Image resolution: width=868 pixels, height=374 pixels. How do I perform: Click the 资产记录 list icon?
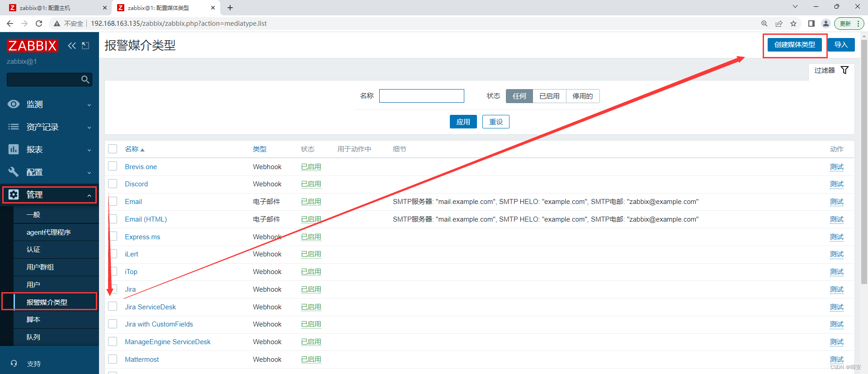(x=14, y=127)
